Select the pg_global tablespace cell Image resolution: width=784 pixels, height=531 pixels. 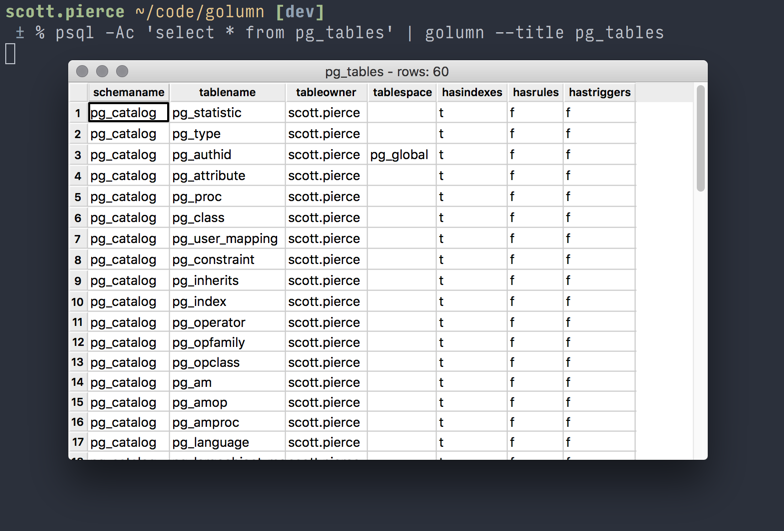pyautogui.click(x=402, y=155)
